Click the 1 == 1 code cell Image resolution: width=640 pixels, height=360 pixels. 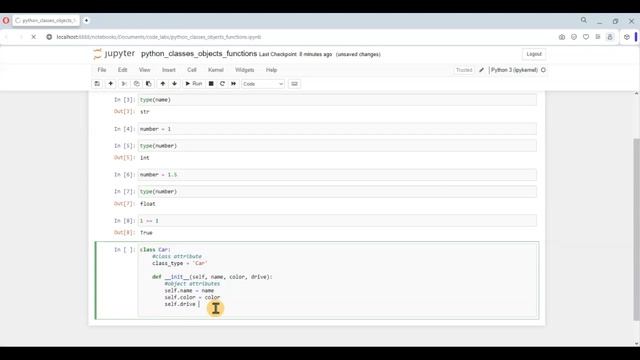coord(337,221)
